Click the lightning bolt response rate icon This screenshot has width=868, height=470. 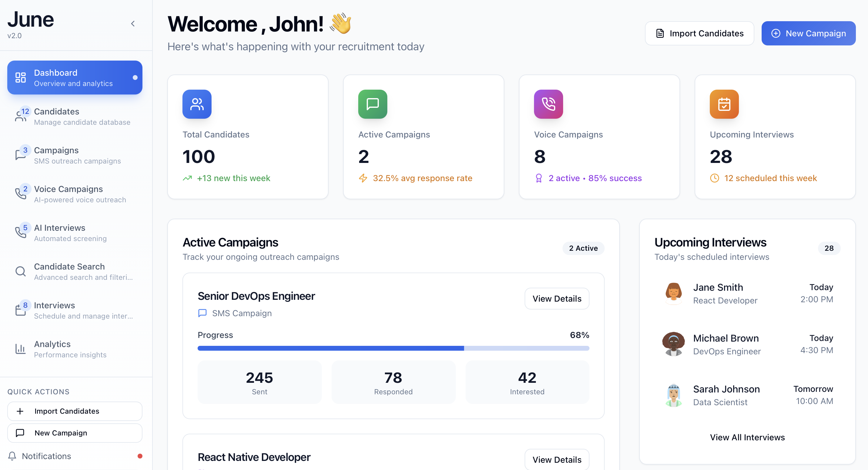363,178
